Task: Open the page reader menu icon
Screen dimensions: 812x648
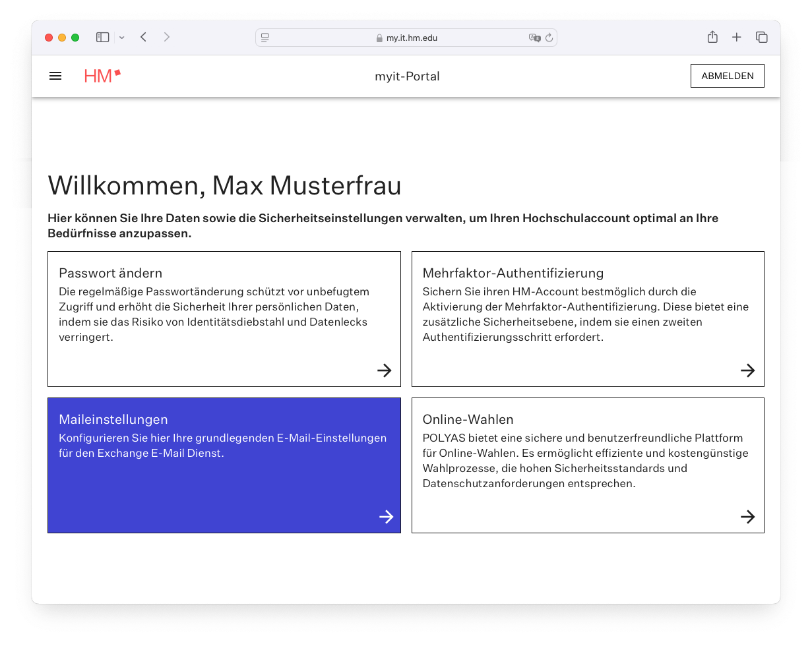Action: (265, 38)
